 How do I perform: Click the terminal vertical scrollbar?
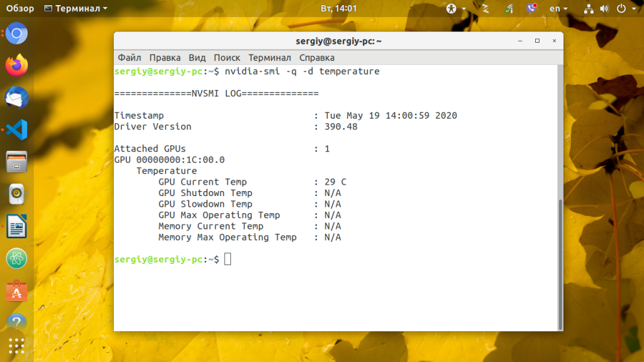tap(560, 265)
